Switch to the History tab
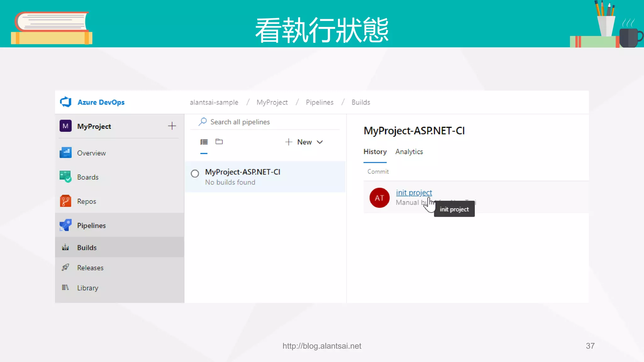 pyautogui.click(x=375, y=151)
